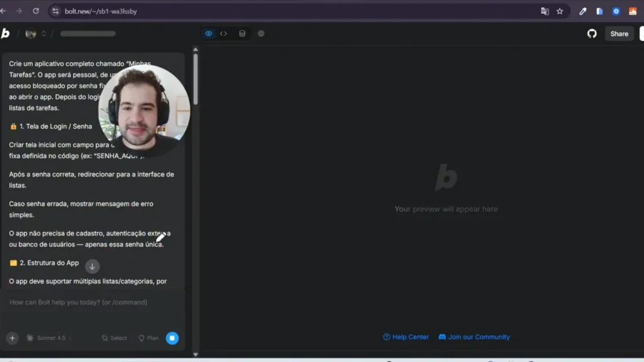Screen dimensions: 644x362
Task: Switch to the code editor view
Action: tap(225, 33)
